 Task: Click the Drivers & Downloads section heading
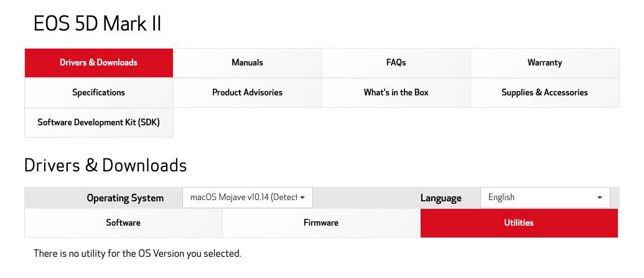105,165
